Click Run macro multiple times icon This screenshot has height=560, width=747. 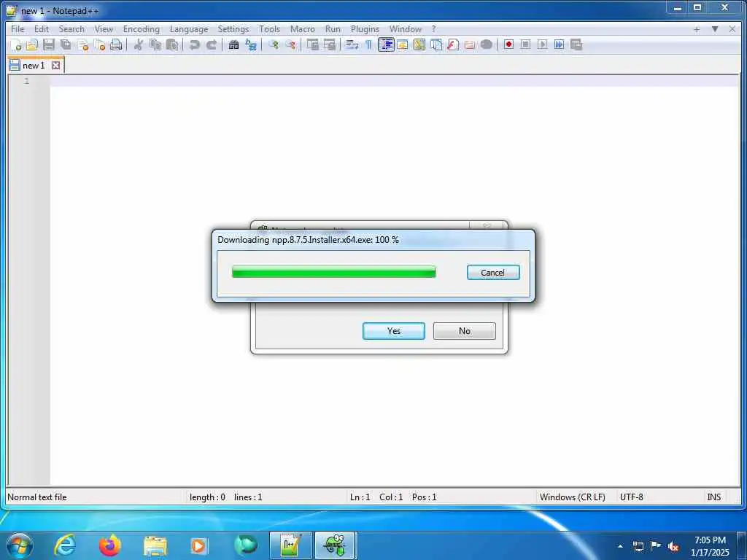coord(560,44)
